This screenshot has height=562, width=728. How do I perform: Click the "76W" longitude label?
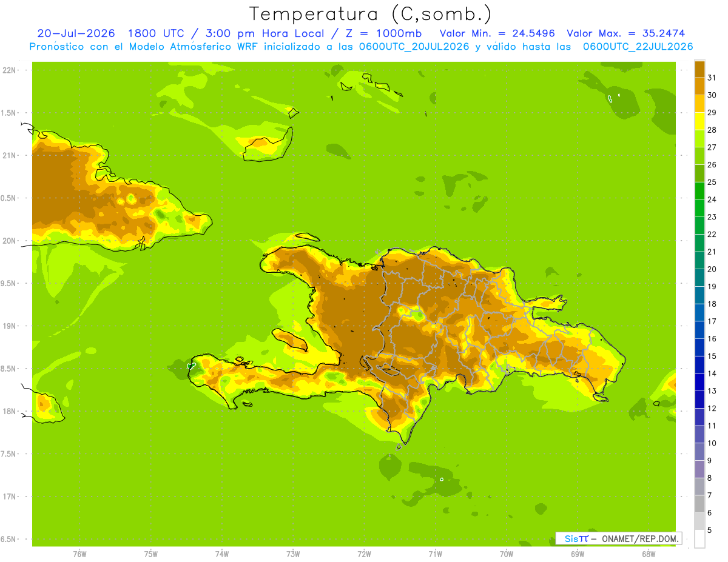tap(79, 554)
